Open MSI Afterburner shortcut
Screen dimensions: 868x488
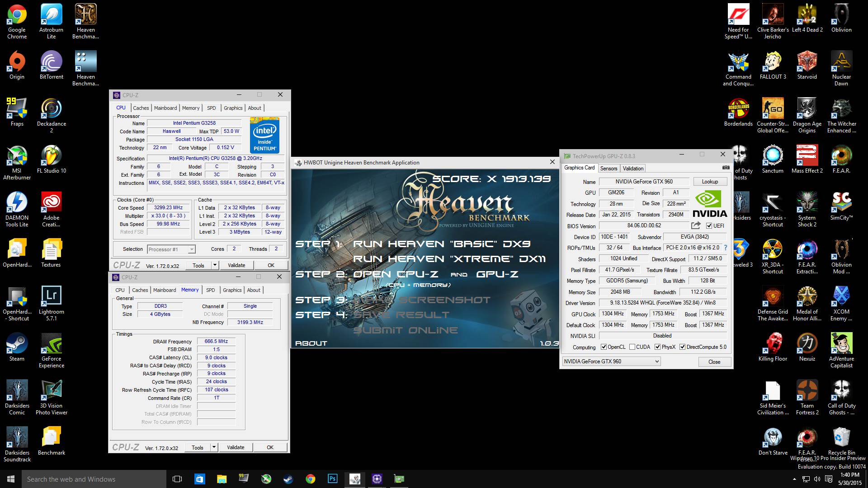click(17, 162)
